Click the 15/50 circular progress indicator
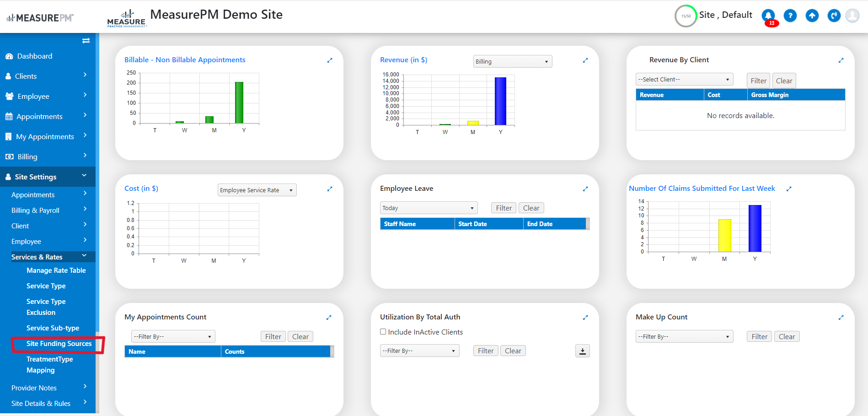Viewport: 868px width, 416px height. [x=686, y=16]
